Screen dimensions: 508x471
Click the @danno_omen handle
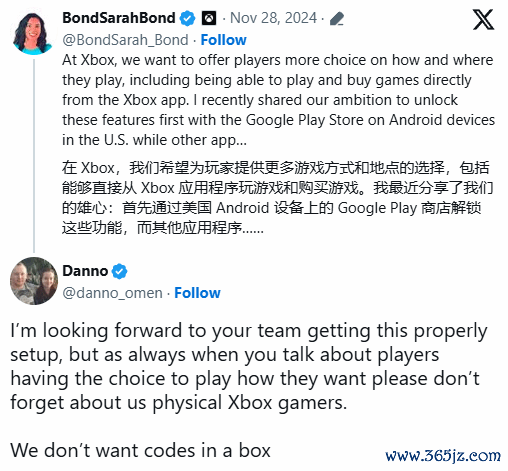tap(112, 293)
